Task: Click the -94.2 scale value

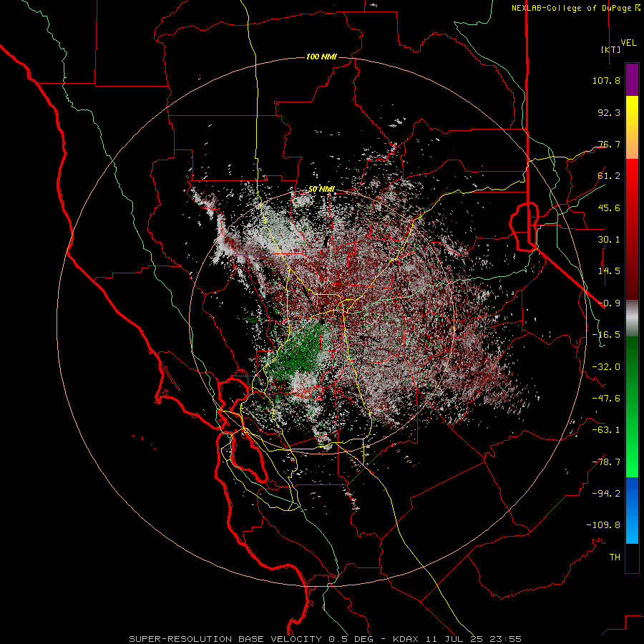Action: pos(606,494)
